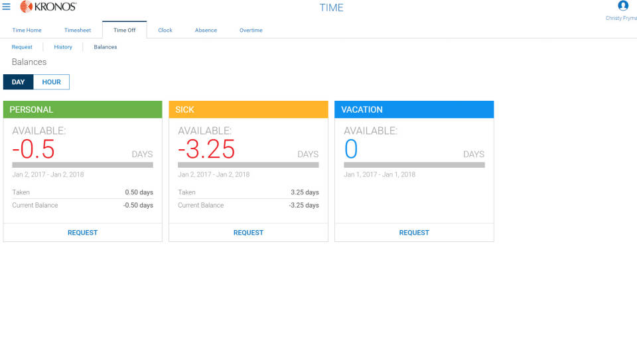Click Personal Current Balance '-0.50 days' value
This screenshot has height=364, width=637.
pyautogui.click(x=138, y=206)
